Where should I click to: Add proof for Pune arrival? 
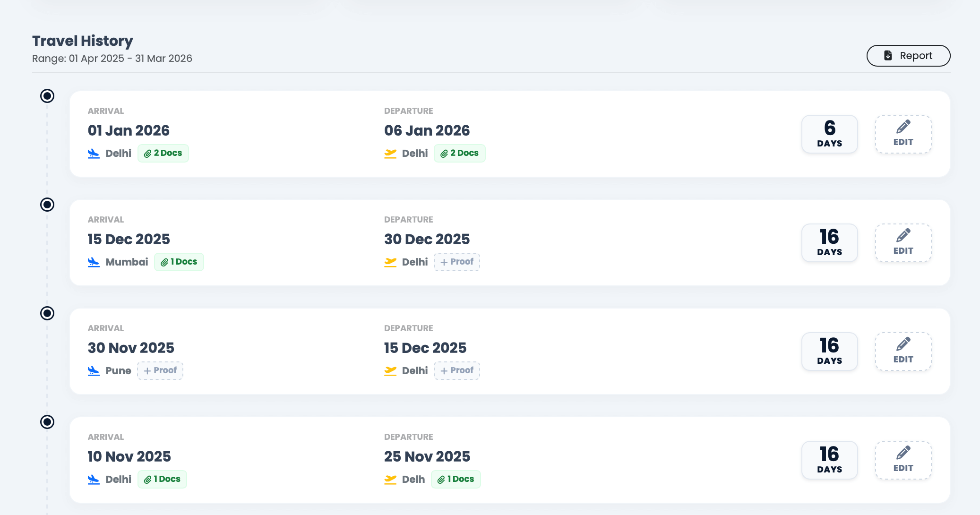pyautogui.click(x=160, y=370)
